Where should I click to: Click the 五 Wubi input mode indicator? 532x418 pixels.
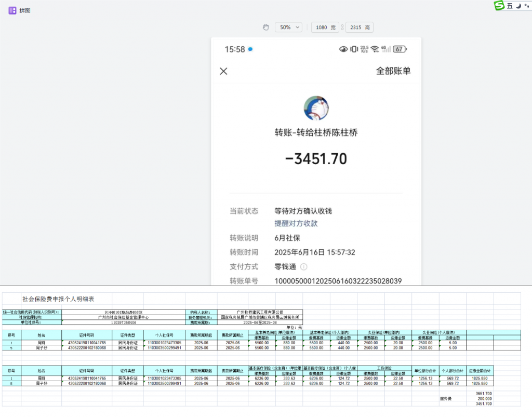(x=510, y=6)
